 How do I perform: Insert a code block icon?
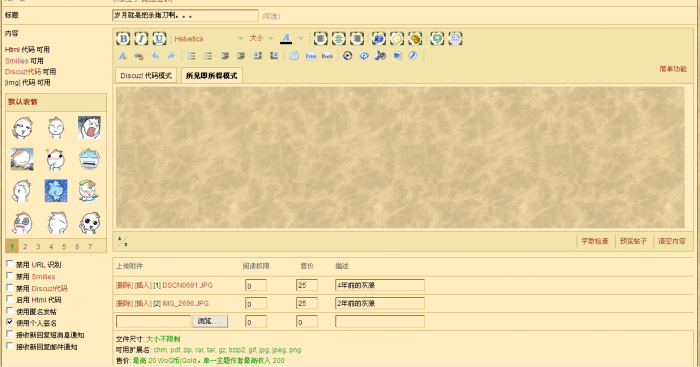point(455,38)
